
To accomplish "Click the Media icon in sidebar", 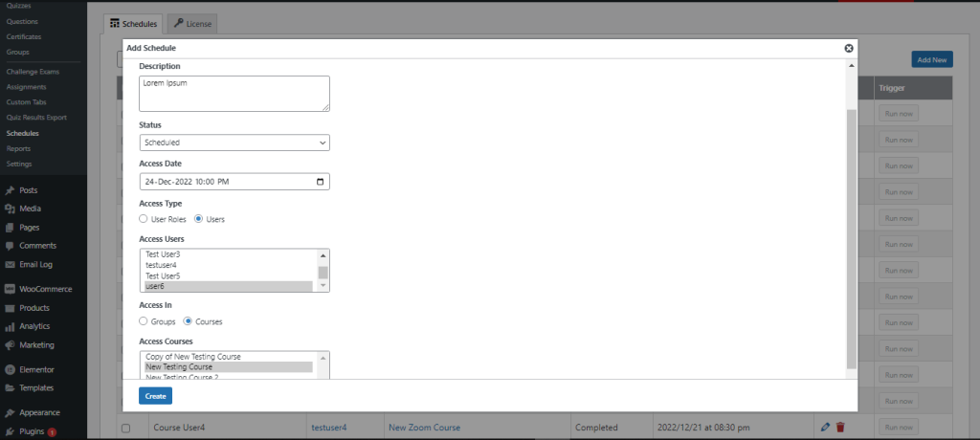I will coord(10,209).
